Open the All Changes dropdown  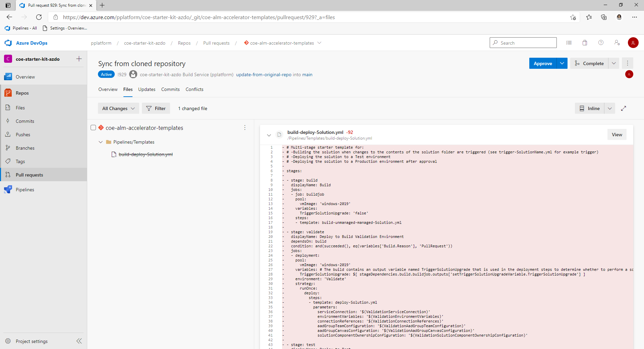[x=118, y=108]
